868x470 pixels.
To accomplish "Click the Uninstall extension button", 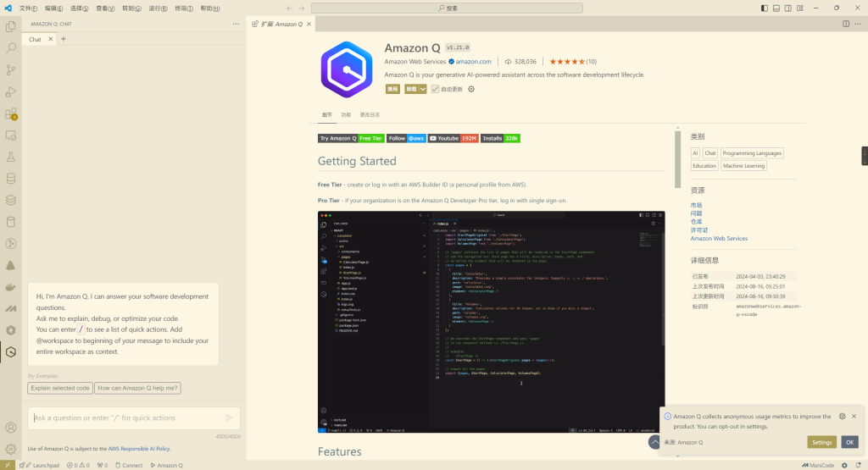I will click(x=411, y=89).
